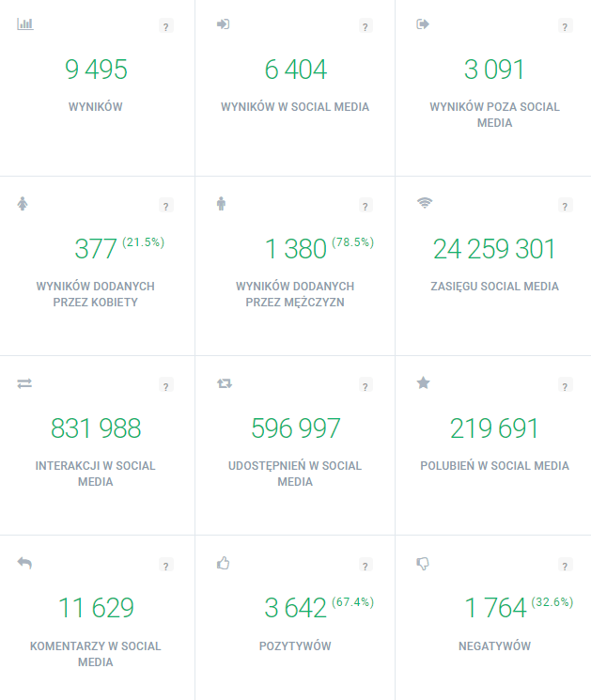This screenshot has height=700, width=591.
Task: Click the (21.5%) percentage
Action: [x=143, y=242]
